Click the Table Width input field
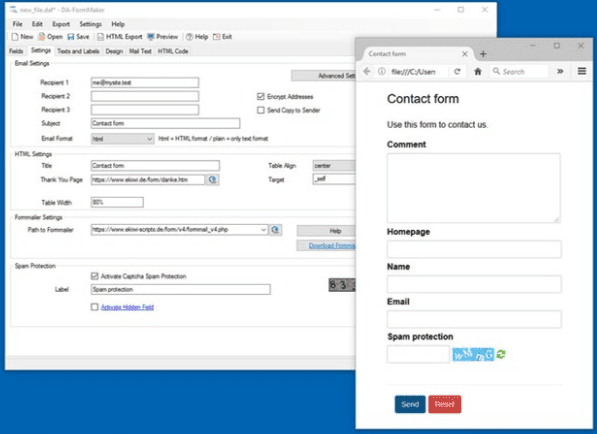This screenshot has height=434, width=597. click(x=117, y=202)
